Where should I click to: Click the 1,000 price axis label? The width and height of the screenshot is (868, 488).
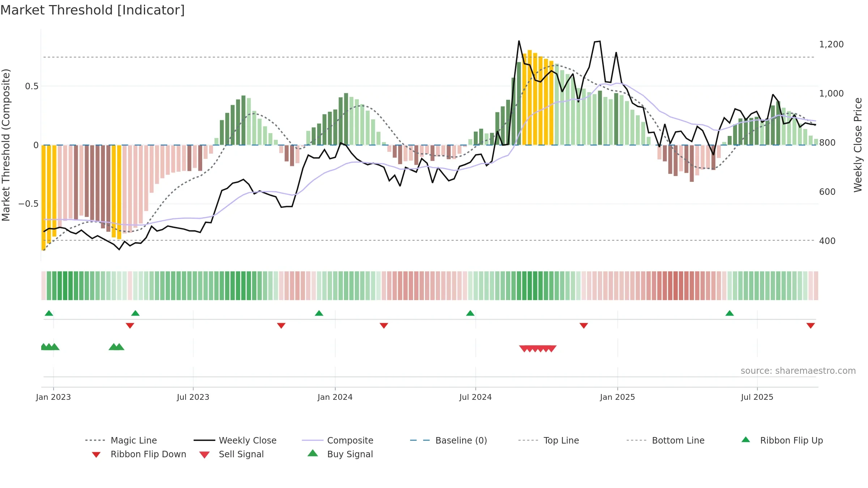pyautogui.click(x=831, y=94)
